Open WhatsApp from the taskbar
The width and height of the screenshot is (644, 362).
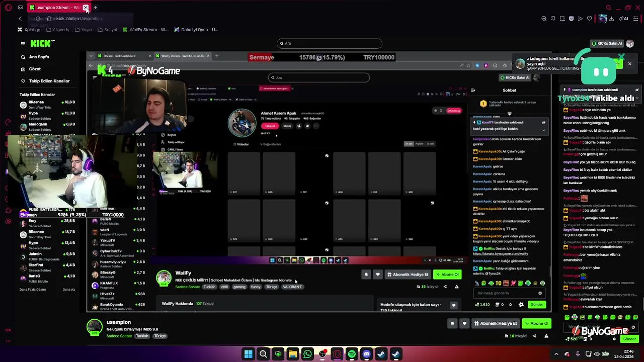[307, 354]
